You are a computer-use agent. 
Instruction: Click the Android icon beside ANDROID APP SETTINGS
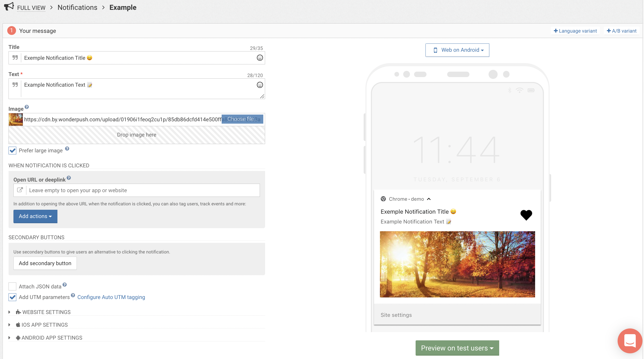(18, 338)
